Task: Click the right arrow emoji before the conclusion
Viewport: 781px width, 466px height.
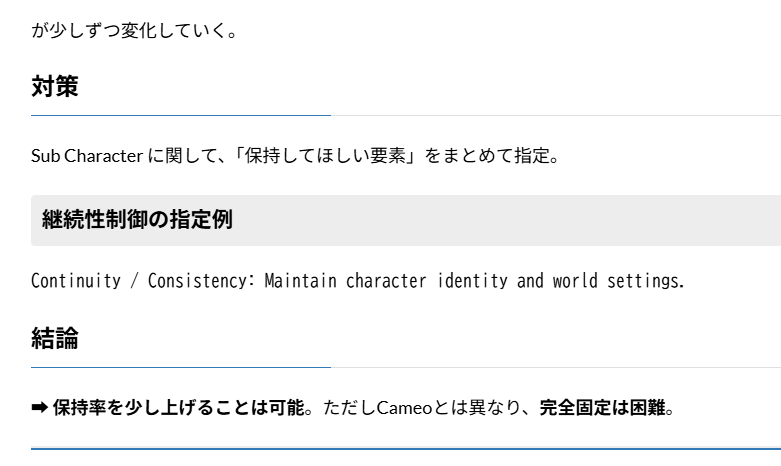Action: pos(40,408)
